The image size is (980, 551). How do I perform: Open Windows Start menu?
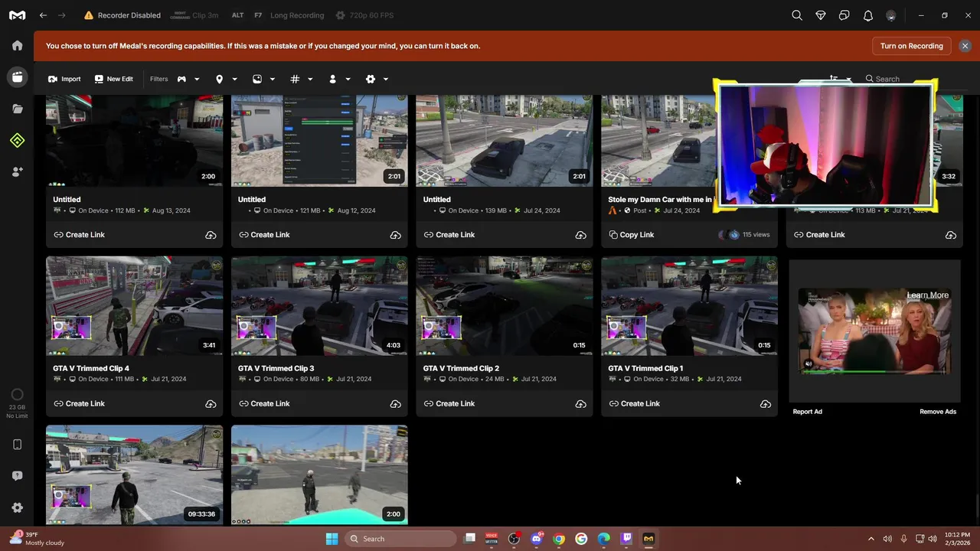332,539
